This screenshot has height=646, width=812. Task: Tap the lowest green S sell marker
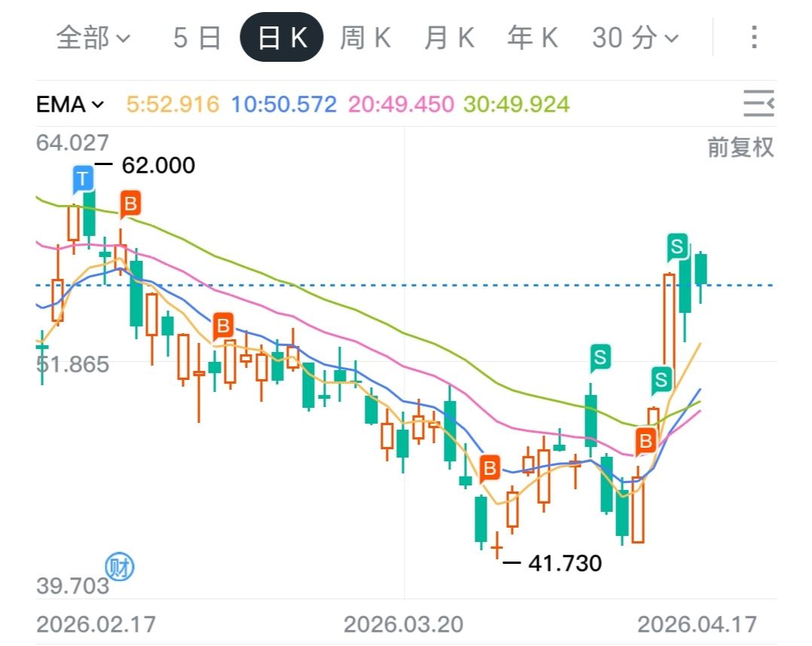coord(661,378)
